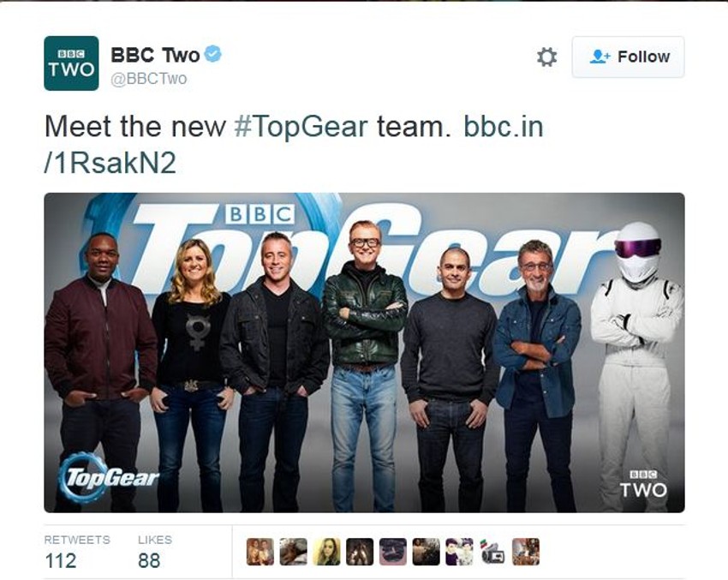View the 88 likes list

coord(155,552)
